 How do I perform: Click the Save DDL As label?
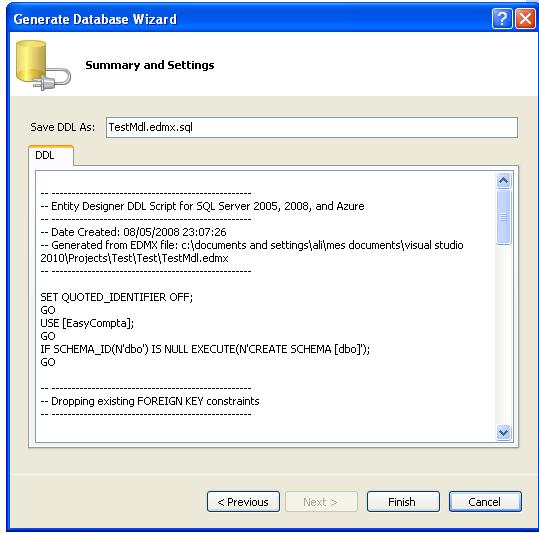[x=62, y=127]
